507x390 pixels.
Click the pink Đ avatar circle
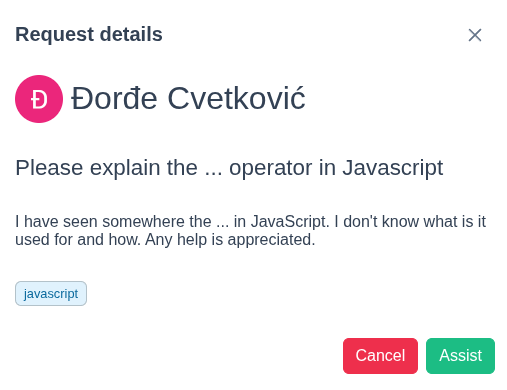pyautogui.click(x=39, y=99)
